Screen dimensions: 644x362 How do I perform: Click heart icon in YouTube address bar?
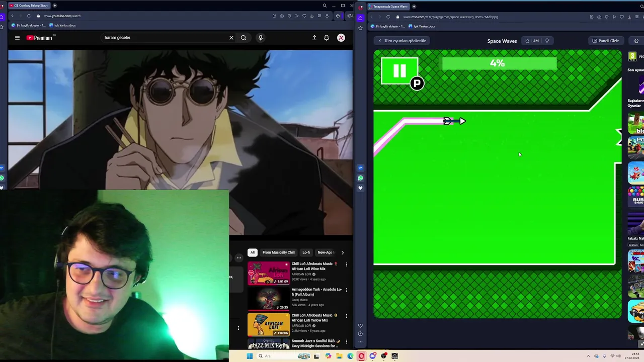click(304, 16)
